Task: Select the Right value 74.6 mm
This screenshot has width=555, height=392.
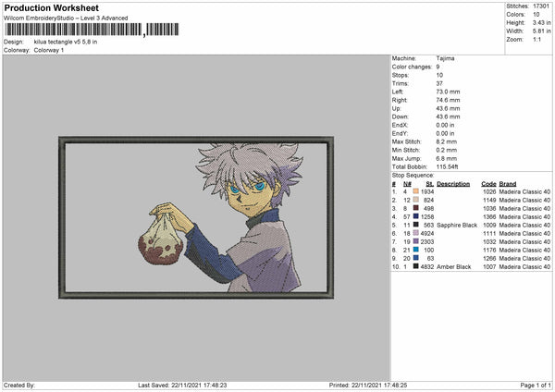Action: pos(448,100)
